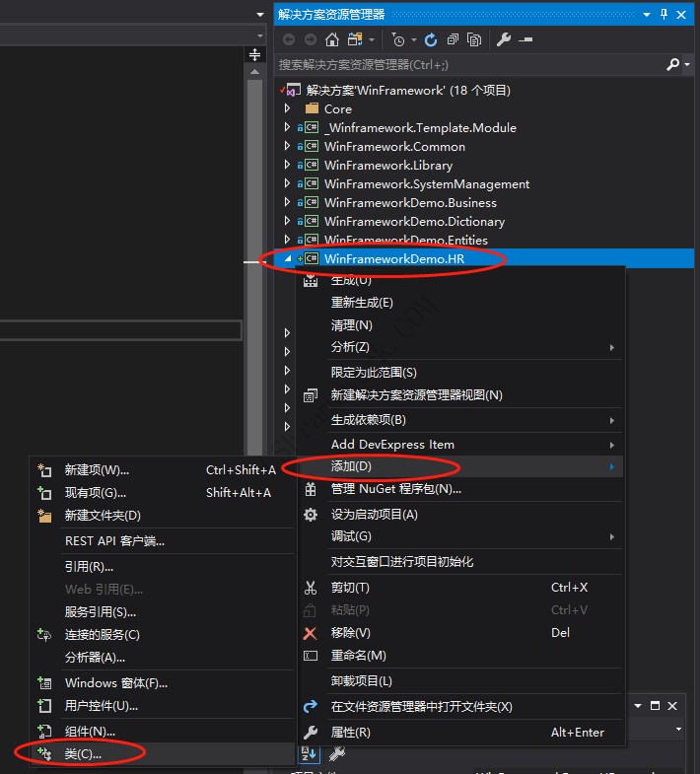Screen dimensions: 700x774
Task: Click 用户控件(U)...
Action: pyautogui.click(x=163, y=706)
